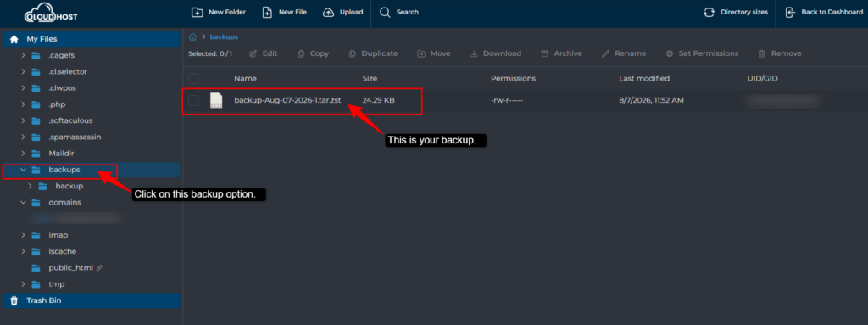The height and width of the screenshot is (325, 868).
Task: Expand the nested backup folder chevron
Action: click(30, 187)
